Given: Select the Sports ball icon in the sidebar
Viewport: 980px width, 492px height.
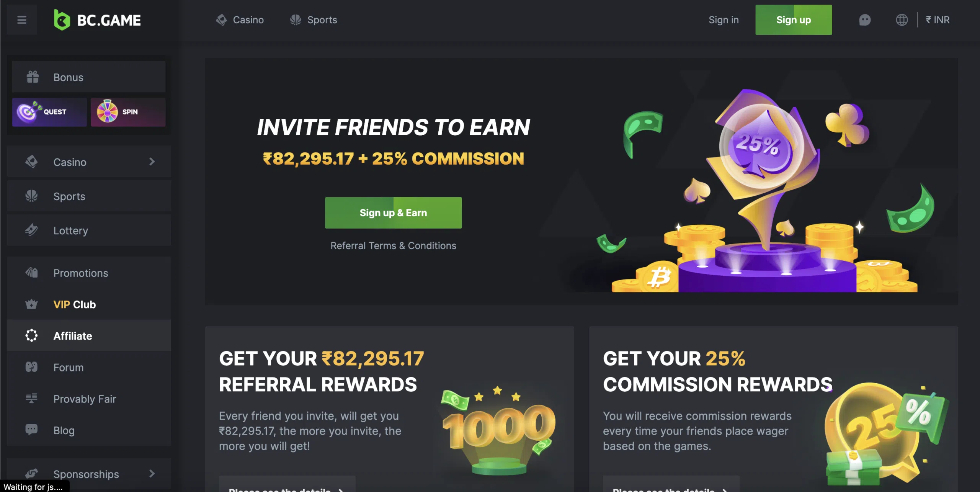Looking at the screenshot, I should click(31, 196).
